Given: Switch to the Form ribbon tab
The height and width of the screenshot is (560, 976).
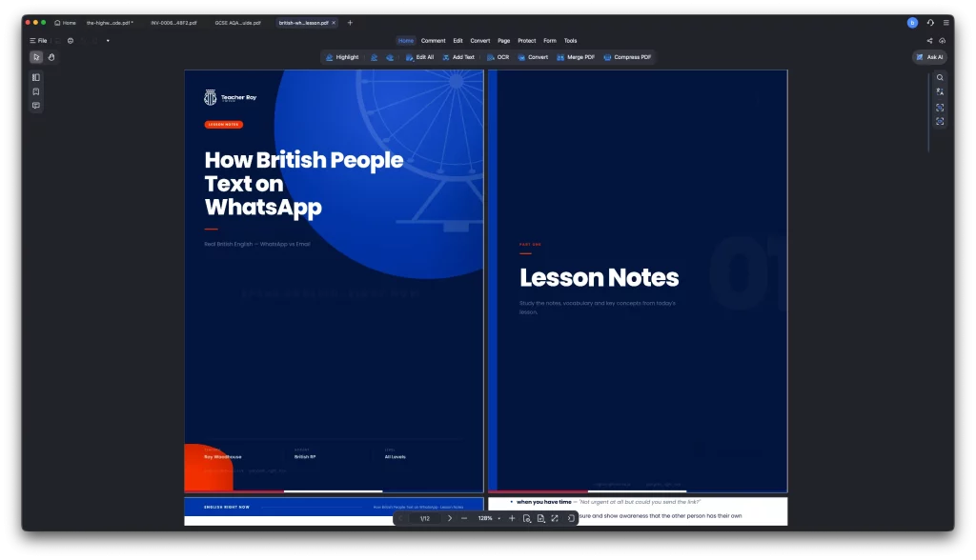Looking at the screenshot, I should point(550,40).
